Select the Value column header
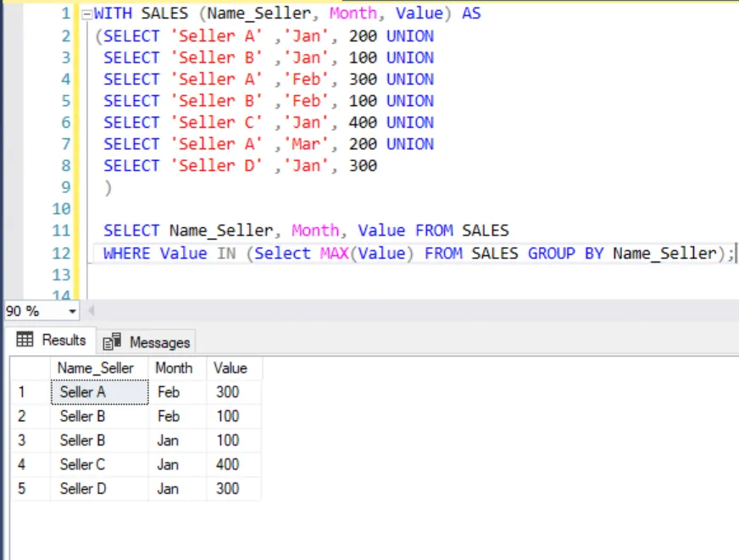Viewport: 739px width, 560px height. click(x=234, y=368)
